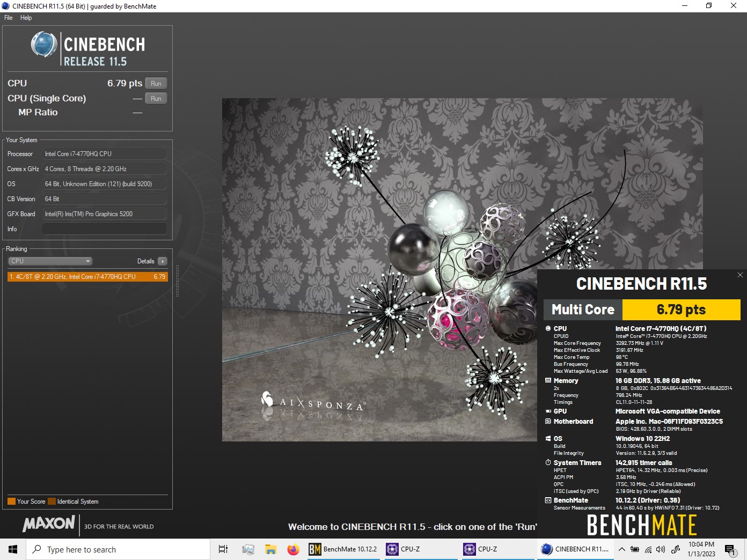747x560 pixels.
Task: Open the File menu
Action: click(9, 18)
